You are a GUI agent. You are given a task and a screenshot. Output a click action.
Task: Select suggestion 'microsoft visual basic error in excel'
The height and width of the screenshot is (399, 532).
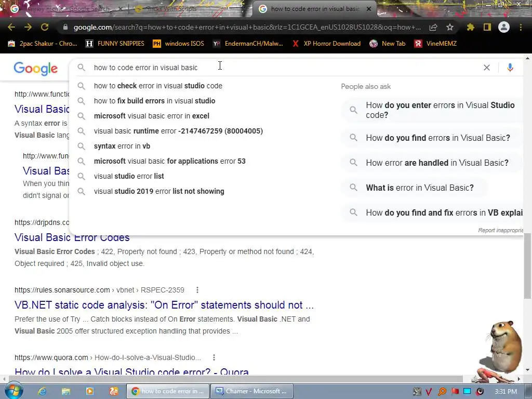click(x=151, y=116)
